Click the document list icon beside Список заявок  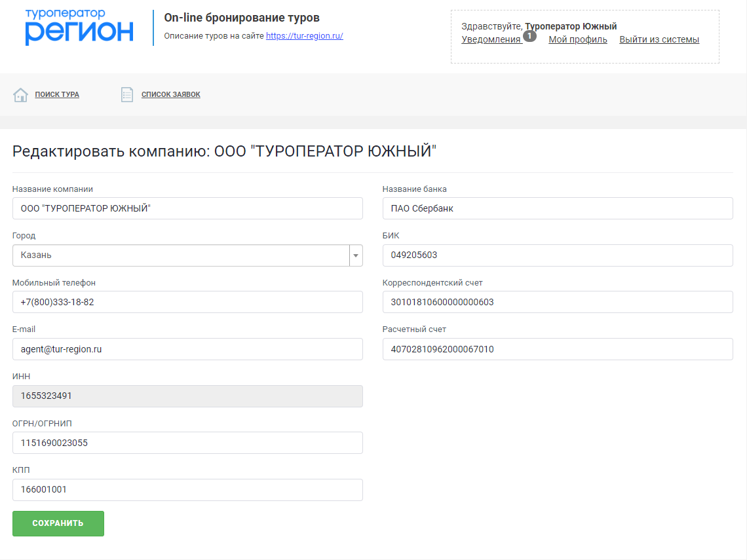[127, 95]
